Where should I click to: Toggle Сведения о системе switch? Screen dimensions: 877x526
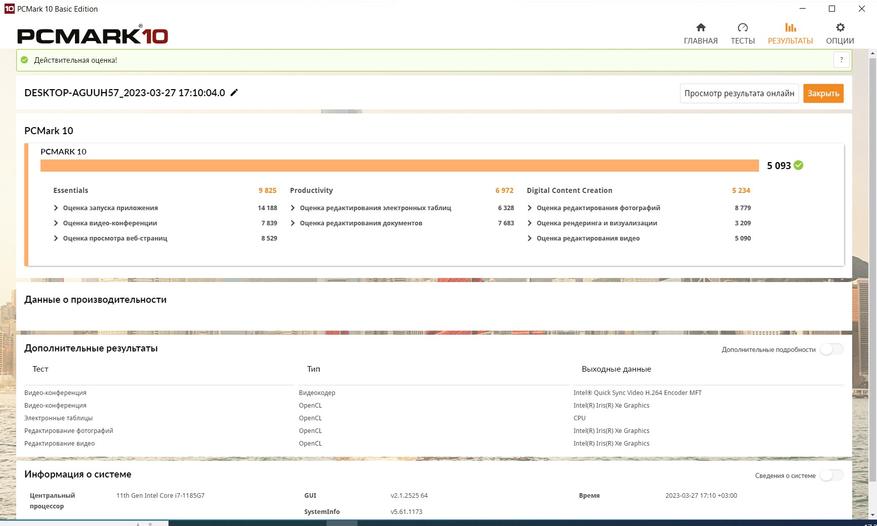[831, 475]
